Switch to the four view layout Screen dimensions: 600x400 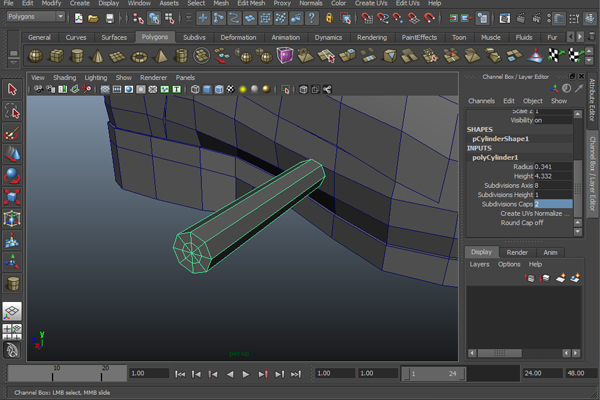[x=12, y=331]
